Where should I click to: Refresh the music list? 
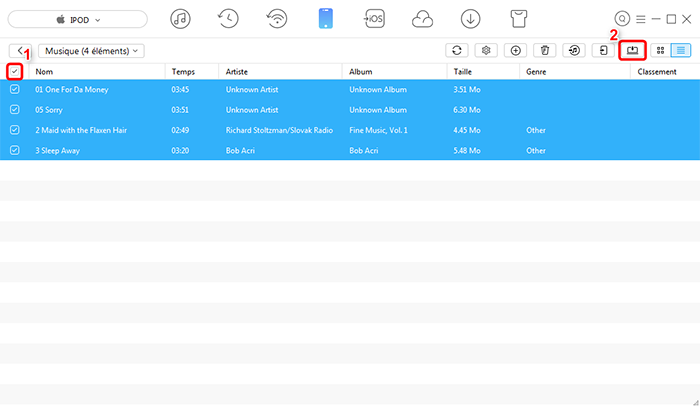(x=457, y=50)
